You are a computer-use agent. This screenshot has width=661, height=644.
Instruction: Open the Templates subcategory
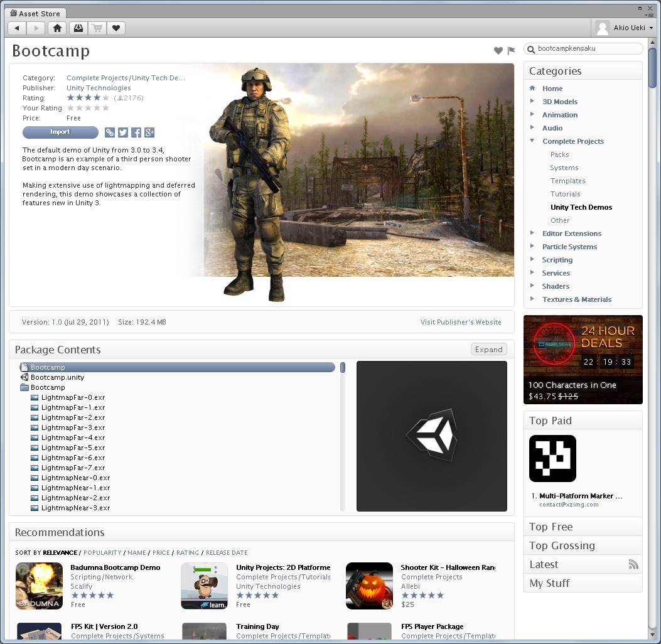coord(568,181)
